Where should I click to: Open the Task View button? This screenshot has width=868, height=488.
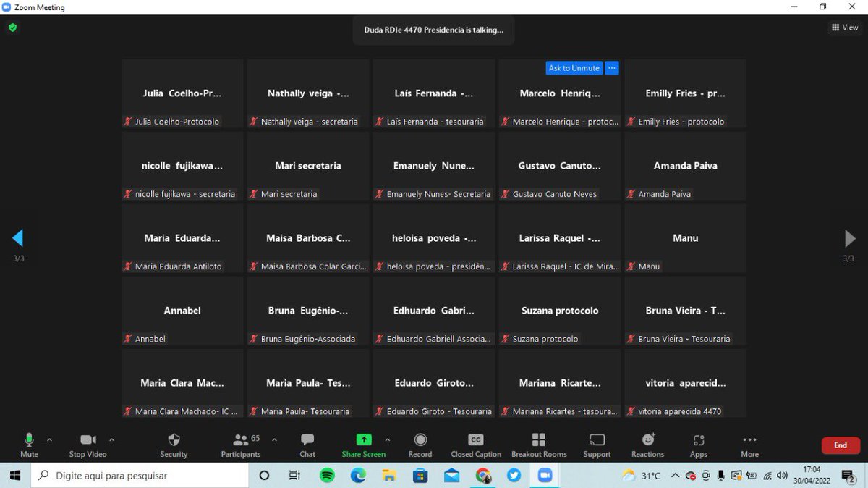click(x=294, y=476)
